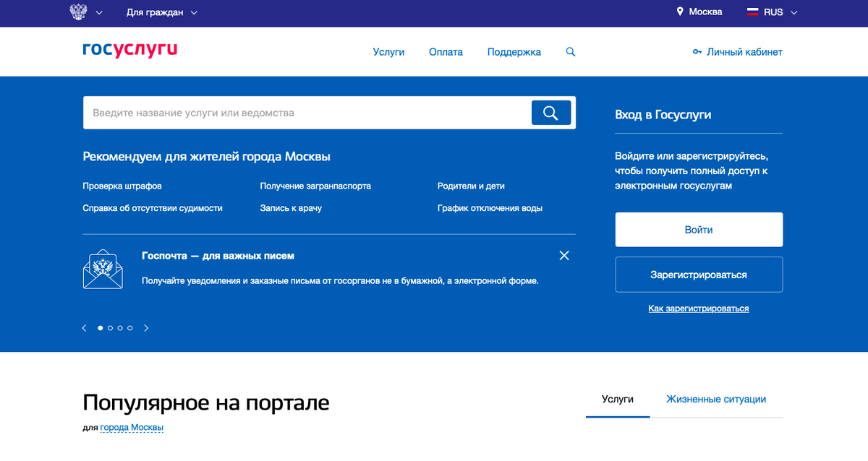The image size is (868, 461).
Task: Open Получение загранпаспорта
Action: click(x=315, y=186)
